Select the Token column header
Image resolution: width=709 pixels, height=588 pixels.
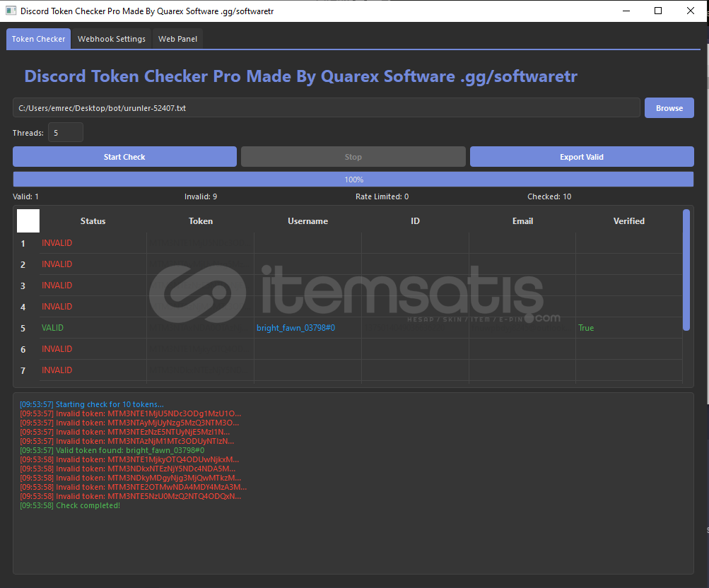coord(200,221)
